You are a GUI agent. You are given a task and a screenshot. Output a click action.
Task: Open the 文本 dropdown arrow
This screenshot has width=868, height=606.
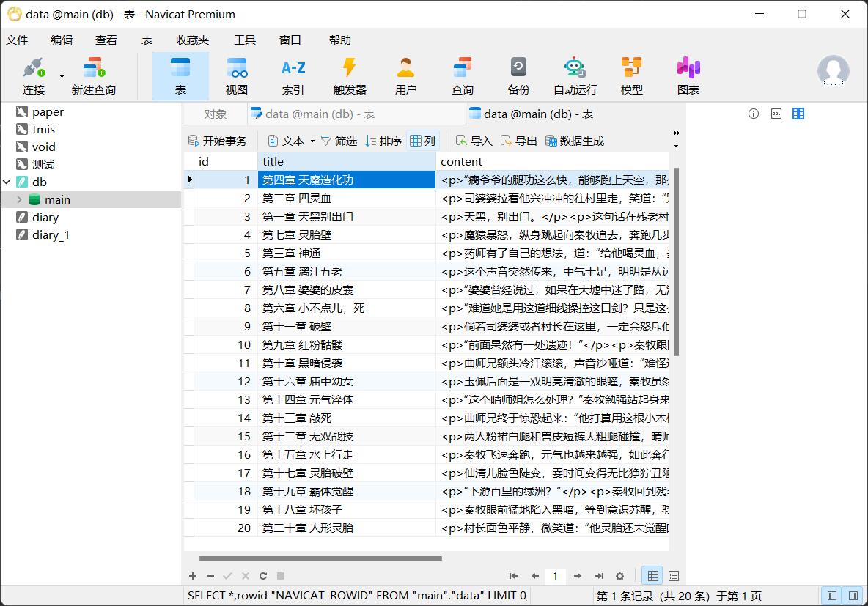click(x=312, y=141)
